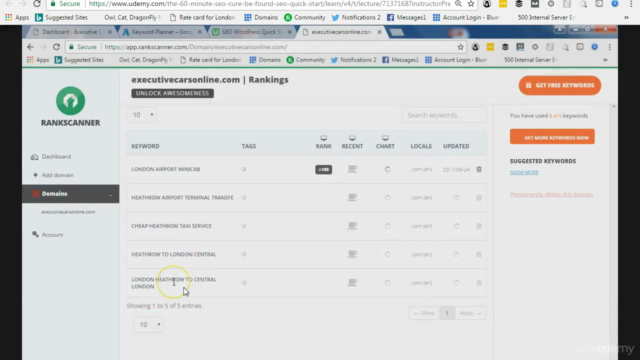The height and width of the screenshot is (360, 640).
Task: Open Notifications 2 Twitter bookmark in inner bar
Action: coord(353,60)
